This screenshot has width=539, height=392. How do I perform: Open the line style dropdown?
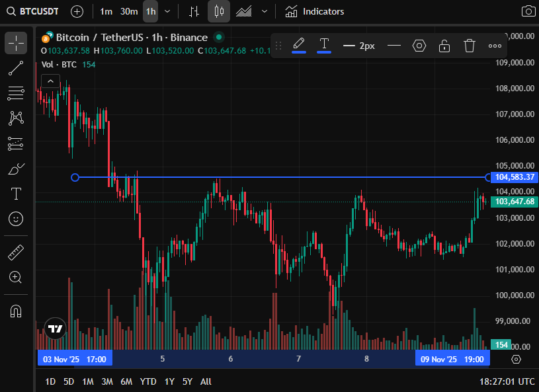(394, 46)
